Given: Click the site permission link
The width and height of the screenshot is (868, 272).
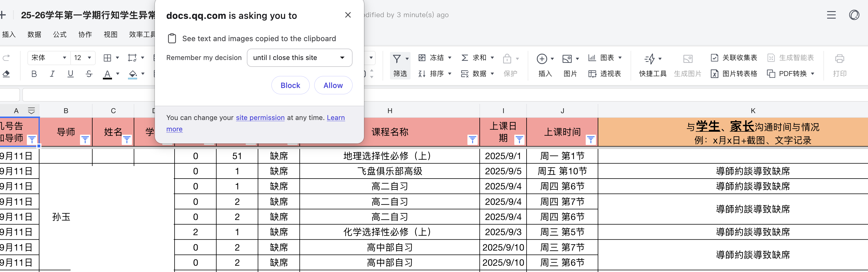Looking at the screenshot, I should pyautogui.click(x=260, y=118).
